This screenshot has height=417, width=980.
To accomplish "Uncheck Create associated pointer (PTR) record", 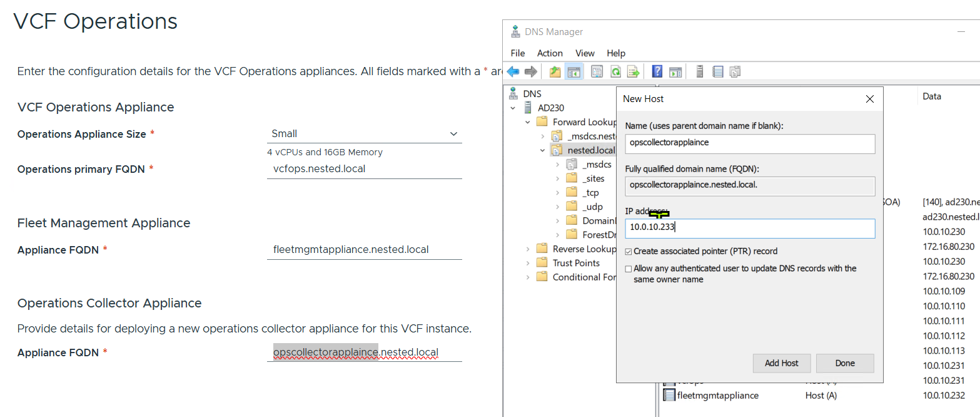I will [629, 251].
